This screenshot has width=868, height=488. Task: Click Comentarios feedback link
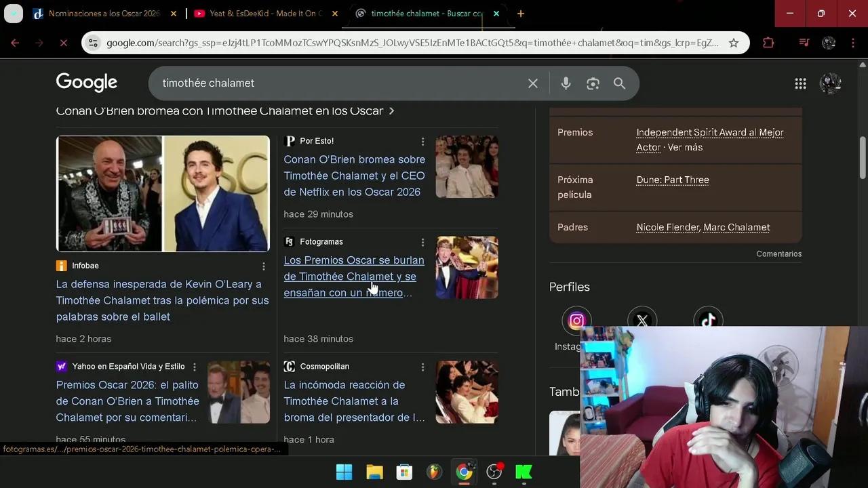(x=778, y=253)
